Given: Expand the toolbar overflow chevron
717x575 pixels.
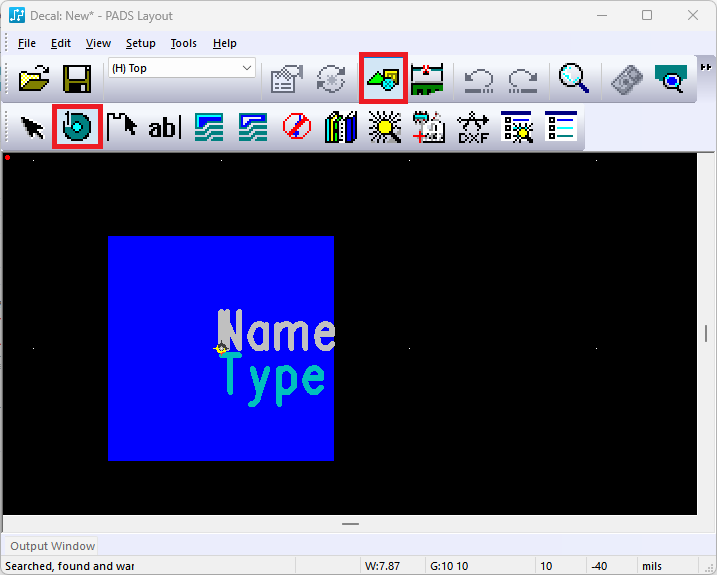Looking at the screenshot, I should [x=706, y=66].
